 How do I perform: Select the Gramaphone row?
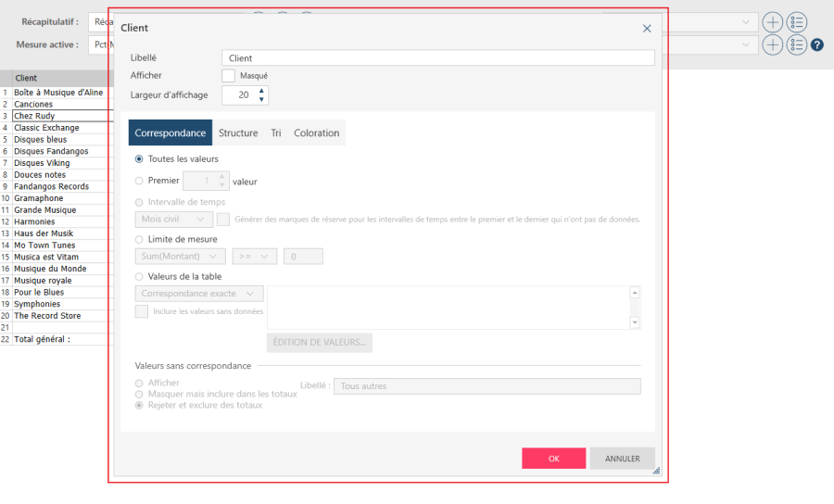63,198
